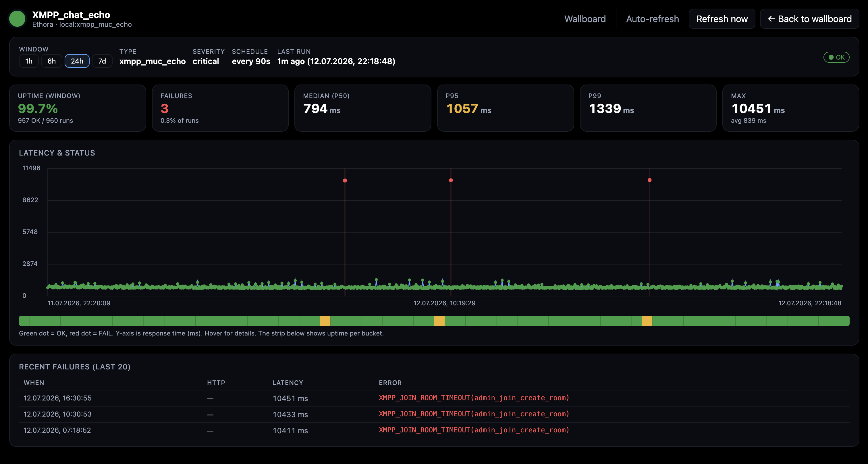Click the LATENCY & STATUS heading
This screenshot has height=464, width=868.
click(57, 153)
